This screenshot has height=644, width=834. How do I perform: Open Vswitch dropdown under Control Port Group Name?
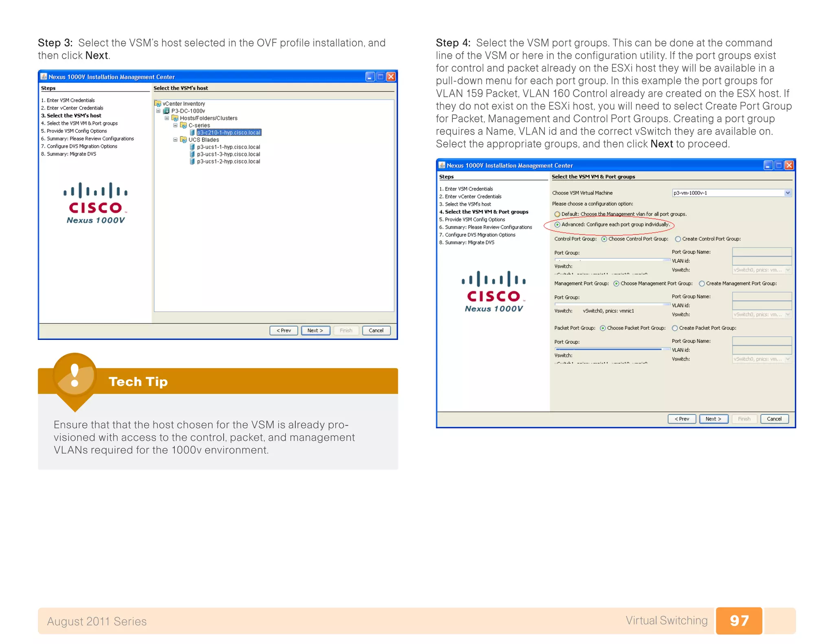point(788,270)
